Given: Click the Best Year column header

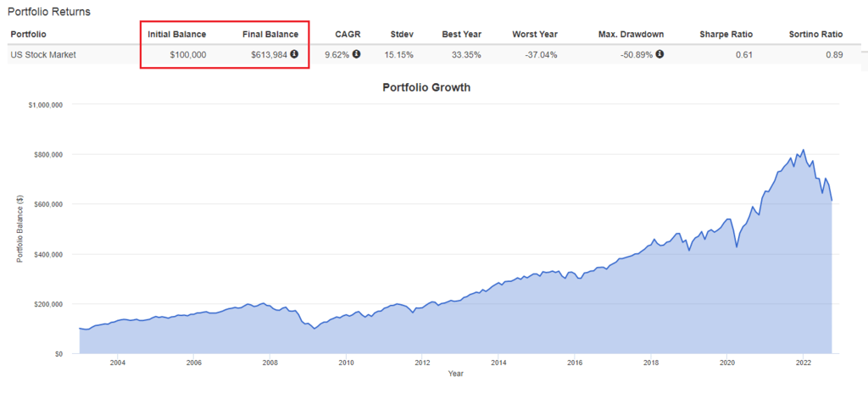Looking at the screenshot, I should [462, 35].
